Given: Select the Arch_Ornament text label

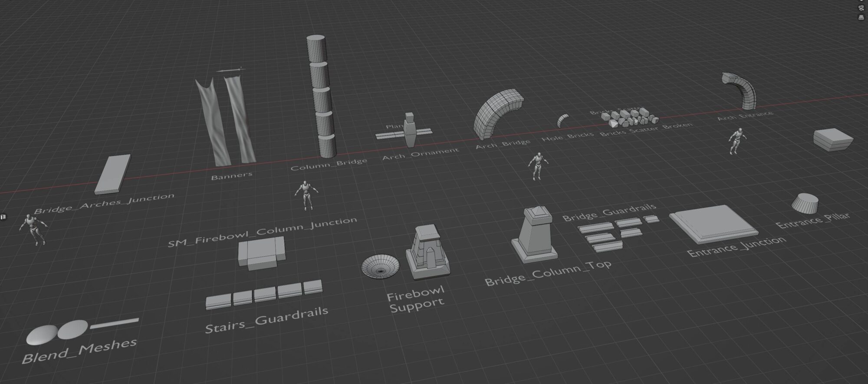Looking at the screenshot, I should coord(420,154).
